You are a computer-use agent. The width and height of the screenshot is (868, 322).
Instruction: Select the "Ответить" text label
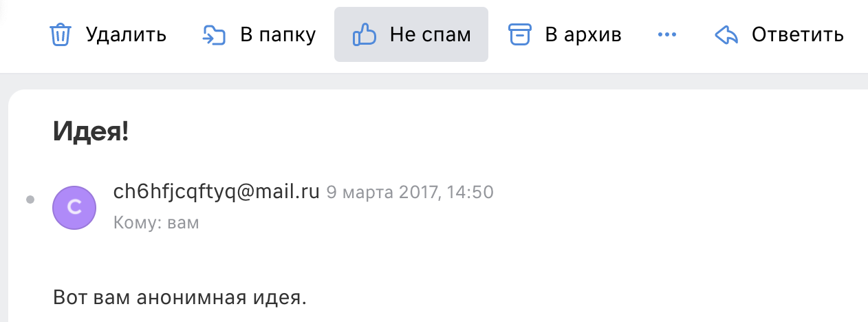tap(798, 34)
